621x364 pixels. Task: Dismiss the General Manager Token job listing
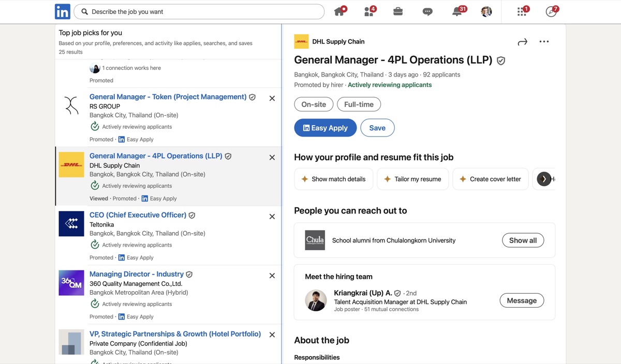point(272,98)
